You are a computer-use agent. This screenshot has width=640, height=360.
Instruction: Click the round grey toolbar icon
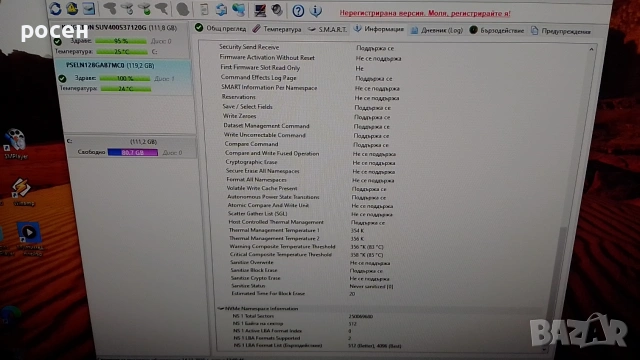(183, 9)
